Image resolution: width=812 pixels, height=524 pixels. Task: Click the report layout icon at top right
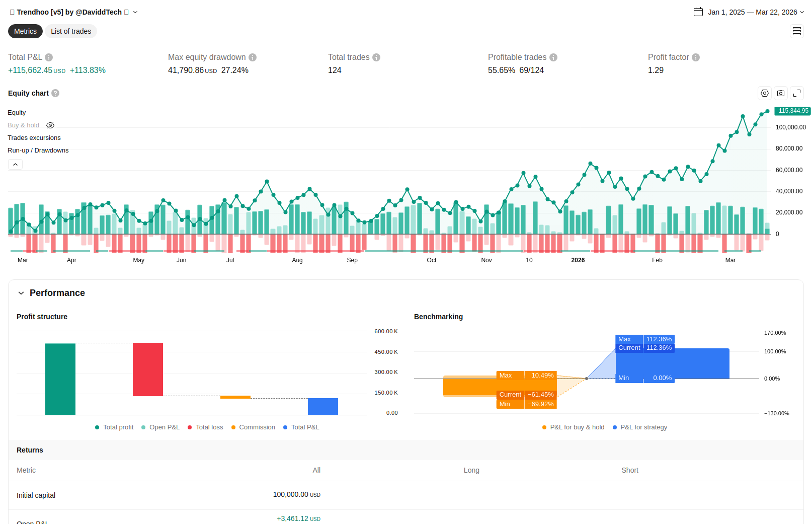coord(797,31)
